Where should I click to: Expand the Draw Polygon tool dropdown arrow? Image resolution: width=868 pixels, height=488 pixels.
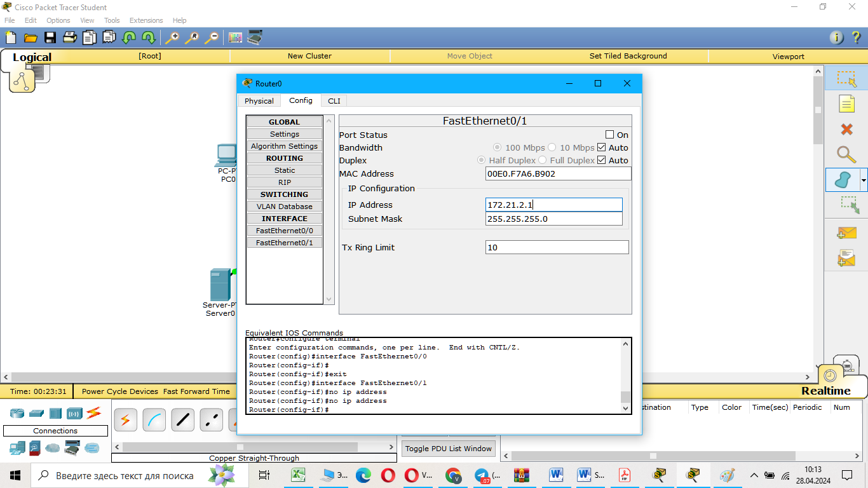coord(864,181)
